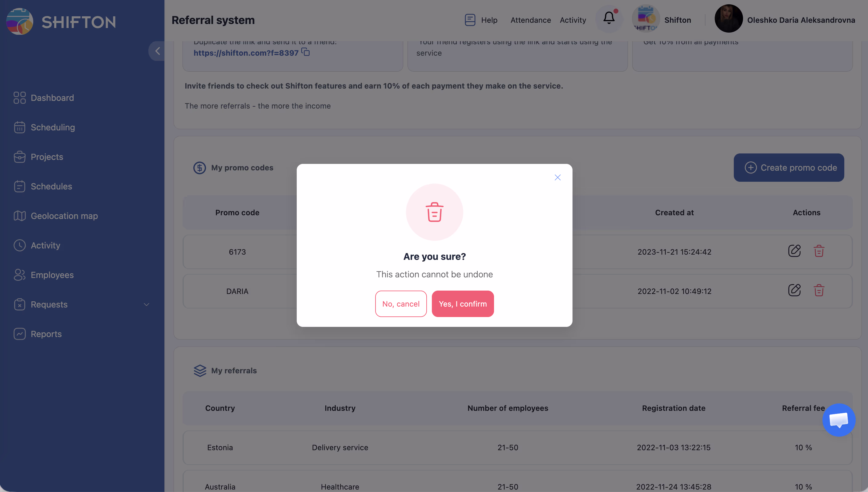868x492 pixels.
Task: Open the Help documentation icon
Action: tap(470, 20)
